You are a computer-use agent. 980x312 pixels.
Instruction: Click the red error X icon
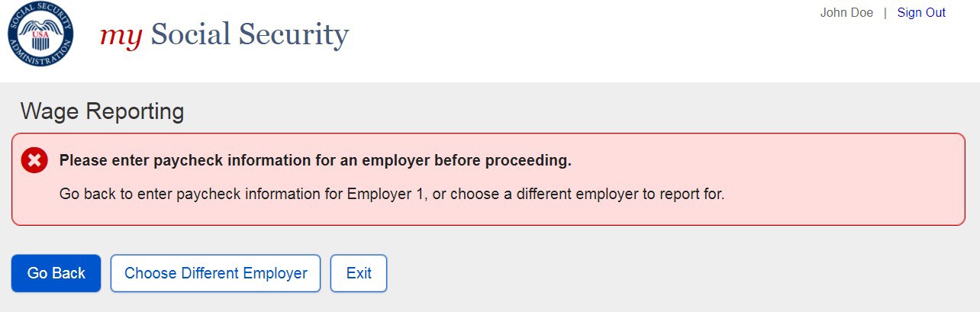click(x=34, y=160)
